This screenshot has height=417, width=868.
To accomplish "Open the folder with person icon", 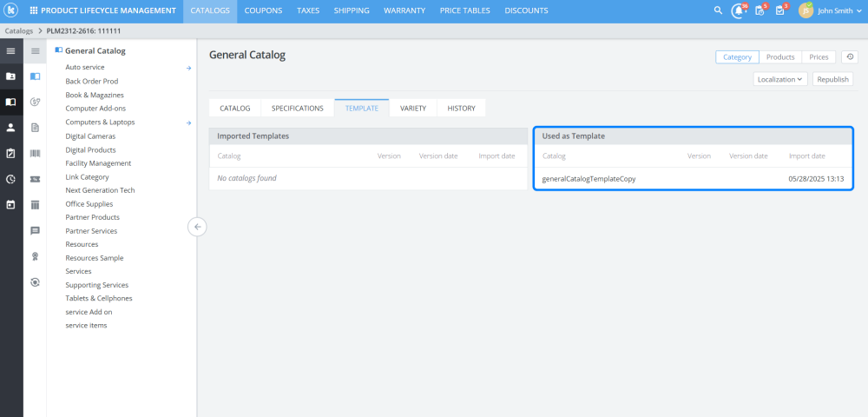I will [x=10, y=76].
